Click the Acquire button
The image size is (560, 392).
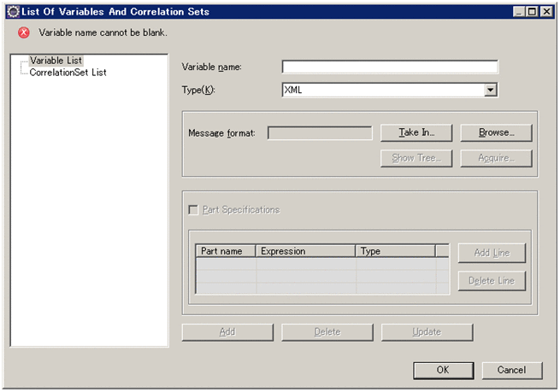click(496, 158)
